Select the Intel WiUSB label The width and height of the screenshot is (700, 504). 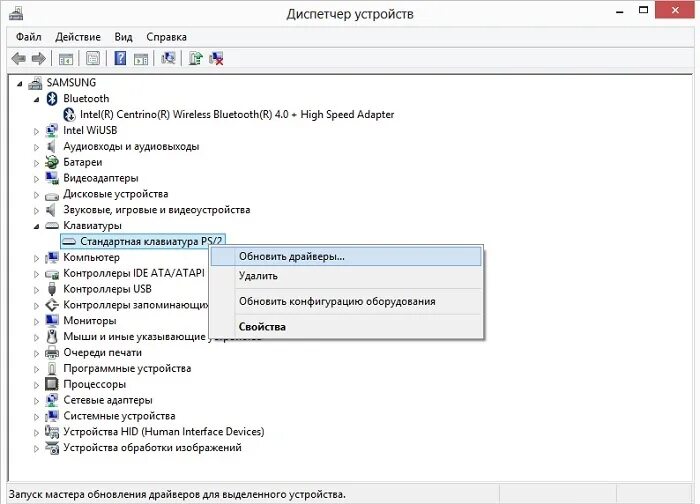(90, 130)
